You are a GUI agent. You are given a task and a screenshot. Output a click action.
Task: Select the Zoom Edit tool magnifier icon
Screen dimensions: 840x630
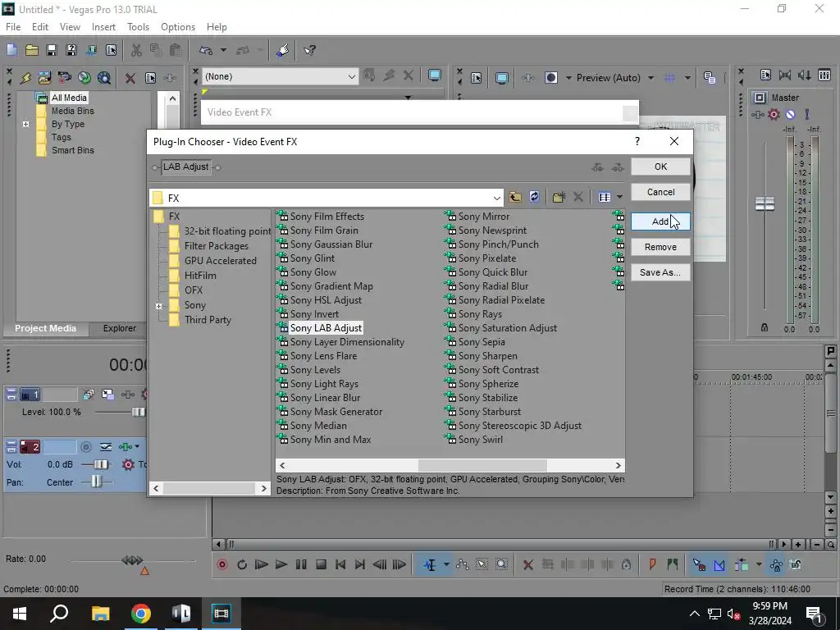tap(501, 564)
